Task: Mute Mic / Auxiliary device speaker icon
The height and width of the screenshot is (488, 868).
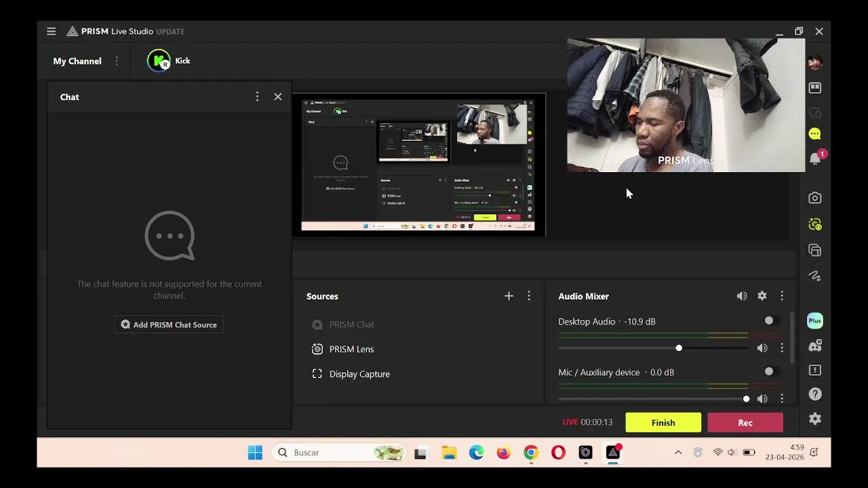Action: point(762,399)
